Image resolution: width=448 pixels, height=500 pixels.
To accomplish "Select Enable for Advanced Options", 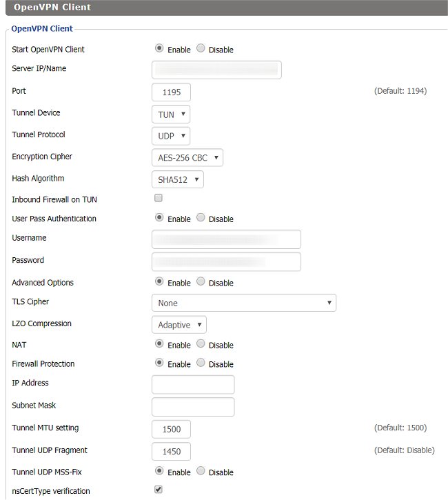I will 159,281.
